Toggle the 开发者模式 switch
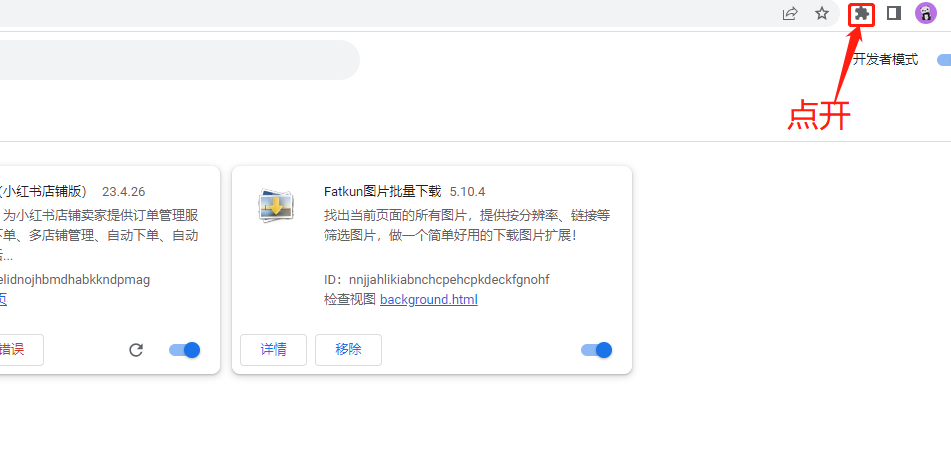 pyautogui.click(x=942, y=60)
